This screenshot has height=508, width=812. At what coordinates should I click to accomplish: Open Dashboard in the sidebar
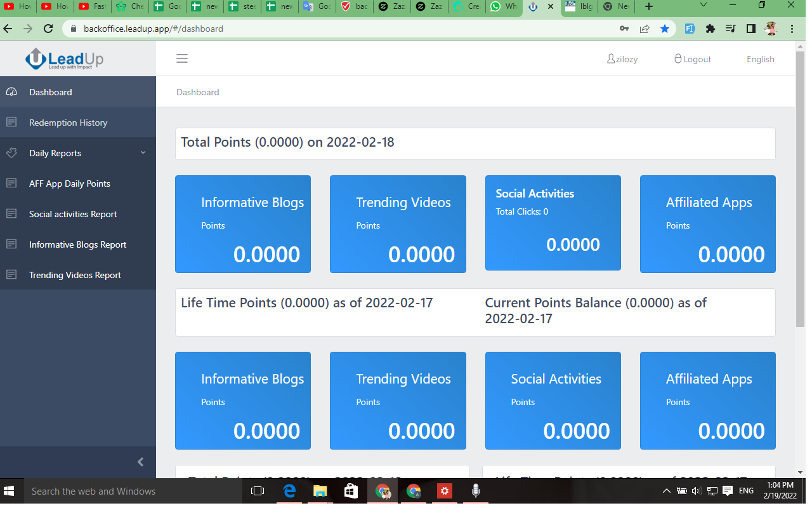(x=78, y=92)
